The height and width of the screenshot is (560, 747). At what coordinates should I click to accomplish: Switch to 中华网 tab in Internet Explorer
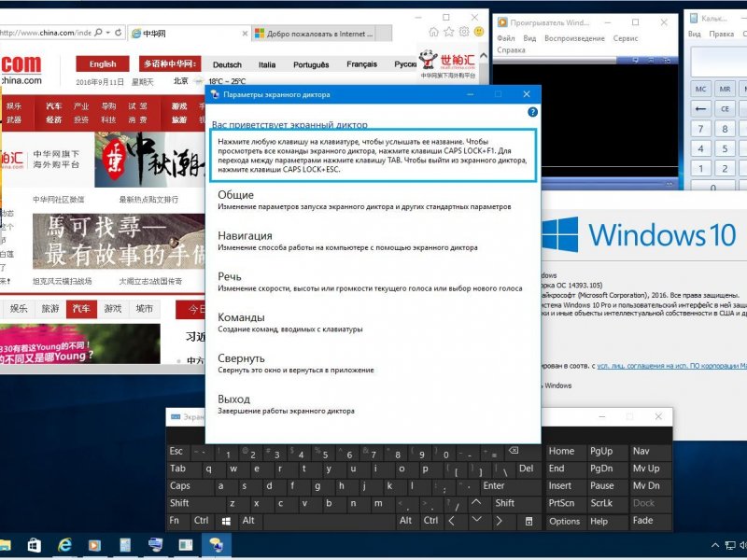tap(189, 34)
